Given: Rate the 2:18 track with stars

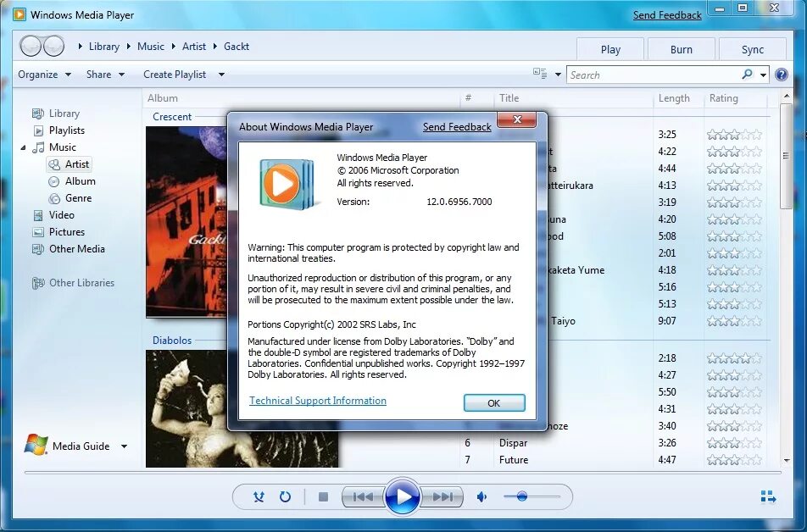Looking at the screenshot, I should click(x=734, y=358).
